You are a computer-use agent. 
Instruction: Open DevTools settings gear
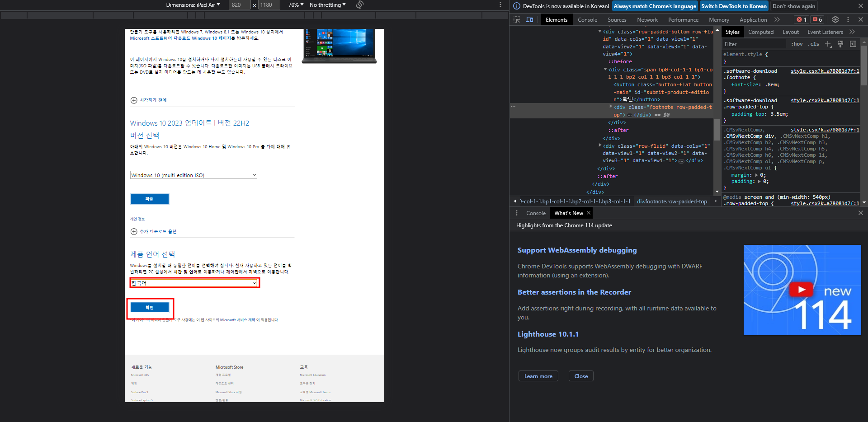pyautogui.click(x=835, y=19)
